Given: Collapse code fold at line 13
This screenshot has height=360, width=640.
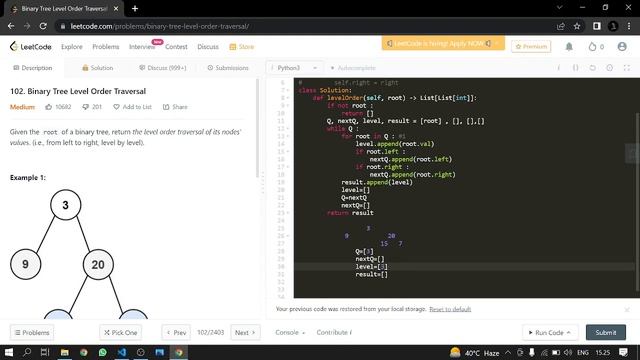Looking at the screenshot, I should (x=288, y=136).
